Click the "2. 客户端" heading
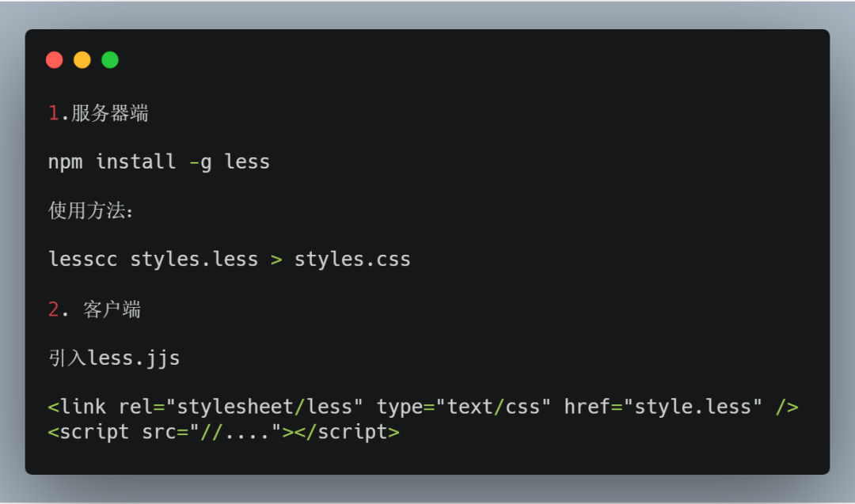The image size is (855, 504). pyautogui.click(x=94, y=309)
